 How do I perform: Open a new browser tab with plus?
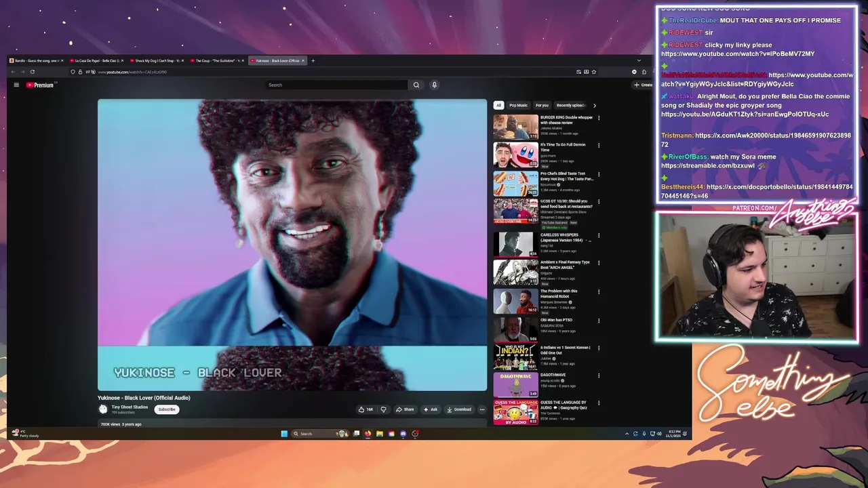pos(313,60)
